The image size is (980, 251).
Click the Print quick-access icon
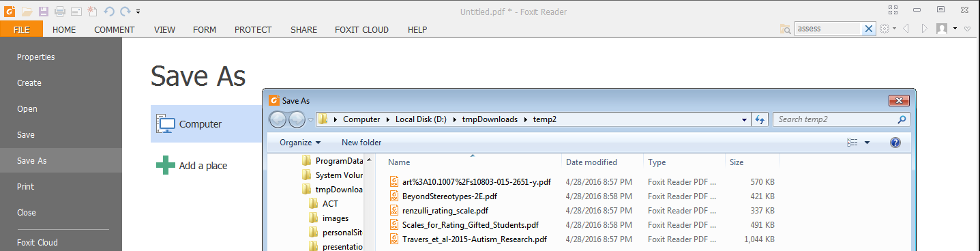click(x=60, y=12)
